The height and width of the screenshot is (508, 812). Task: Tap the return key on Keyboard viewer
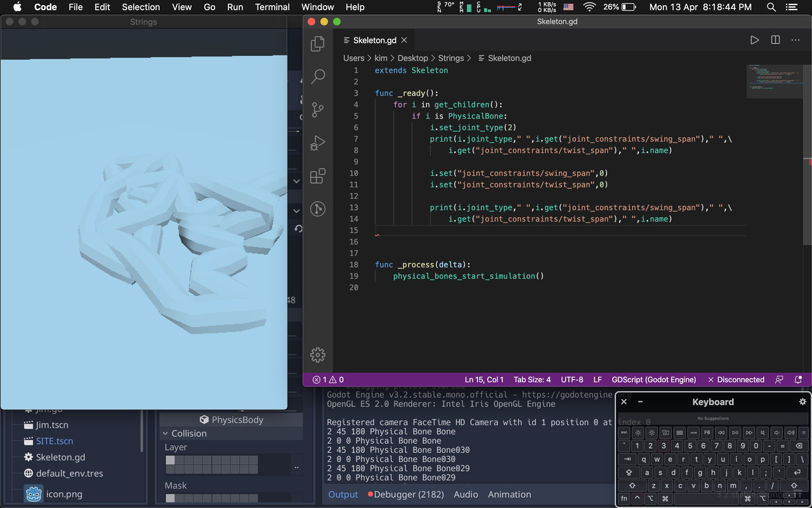point(797,472)
